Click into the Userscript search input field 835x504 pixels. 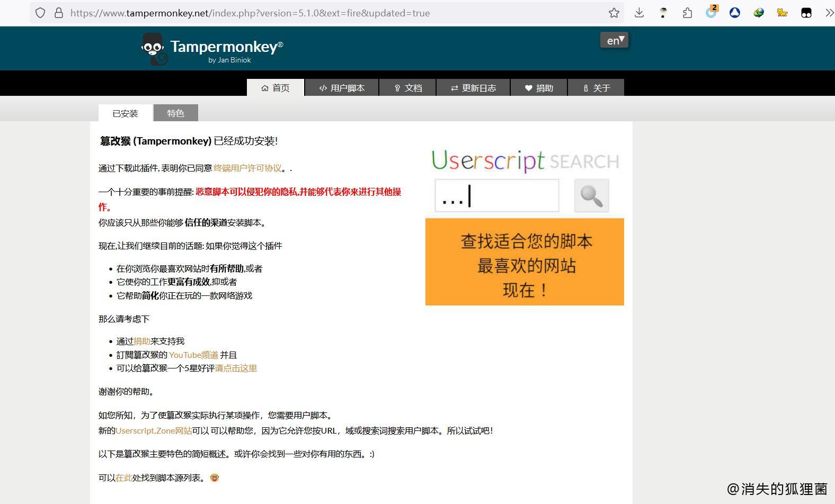497,195
